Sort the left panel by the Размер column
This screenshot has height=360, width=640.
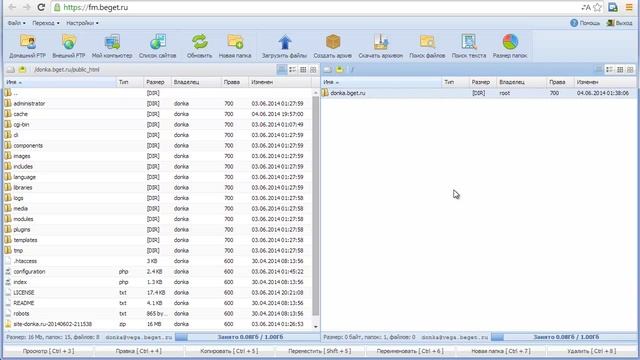[x=158, y=82]
